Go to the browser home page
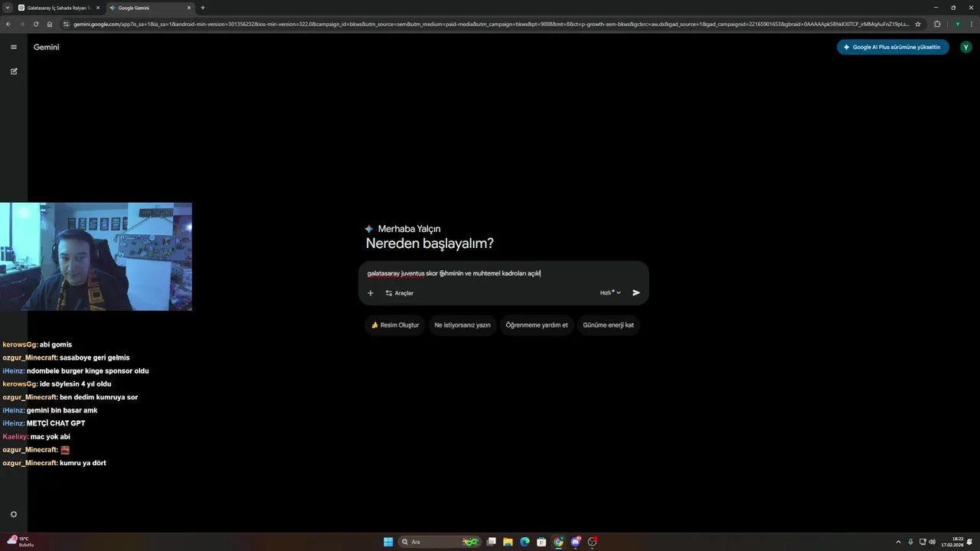Viewport: 980px width, 551px height. [50, 24]
